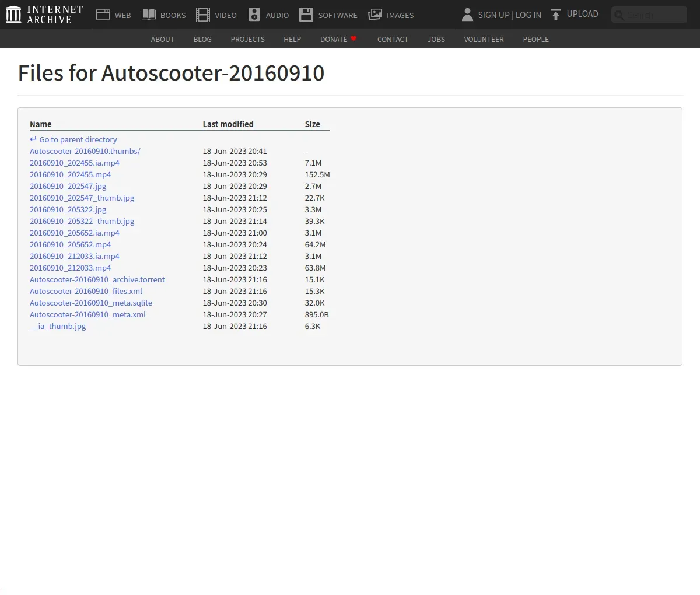Image resolution: width=700 pixels, height=595 pixels.
Task: Click the 18-Jun-2023 21:00 date
Action: [x=235, y=233]
